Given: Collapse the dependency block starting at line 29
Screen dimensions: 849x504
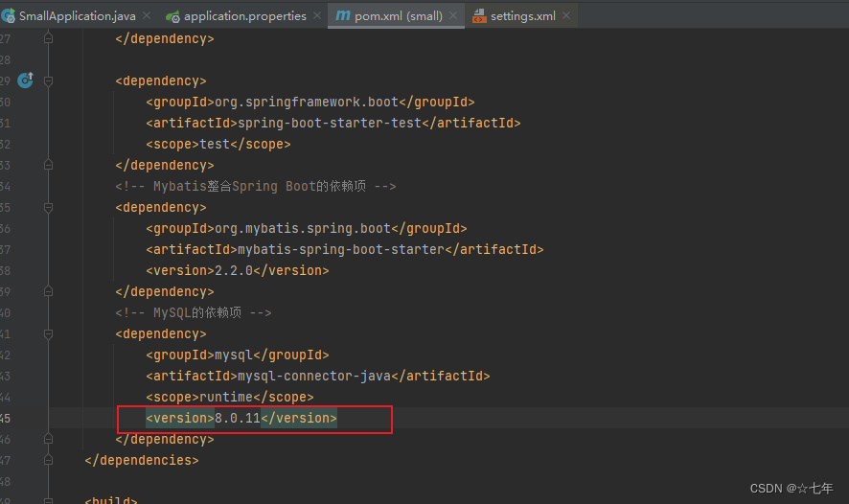Looking at the screenshot, I should coord(48,81).
